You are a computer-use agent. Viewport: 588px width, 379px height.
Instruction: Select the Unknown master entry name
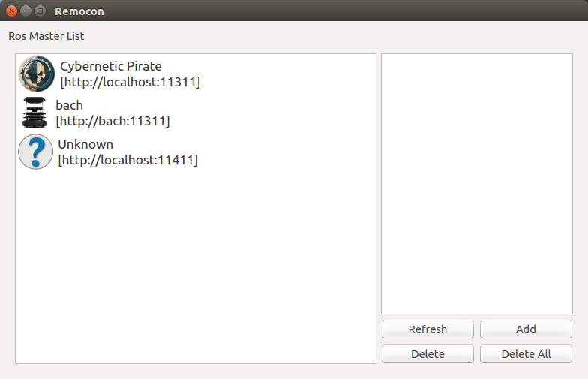[85, 144]
